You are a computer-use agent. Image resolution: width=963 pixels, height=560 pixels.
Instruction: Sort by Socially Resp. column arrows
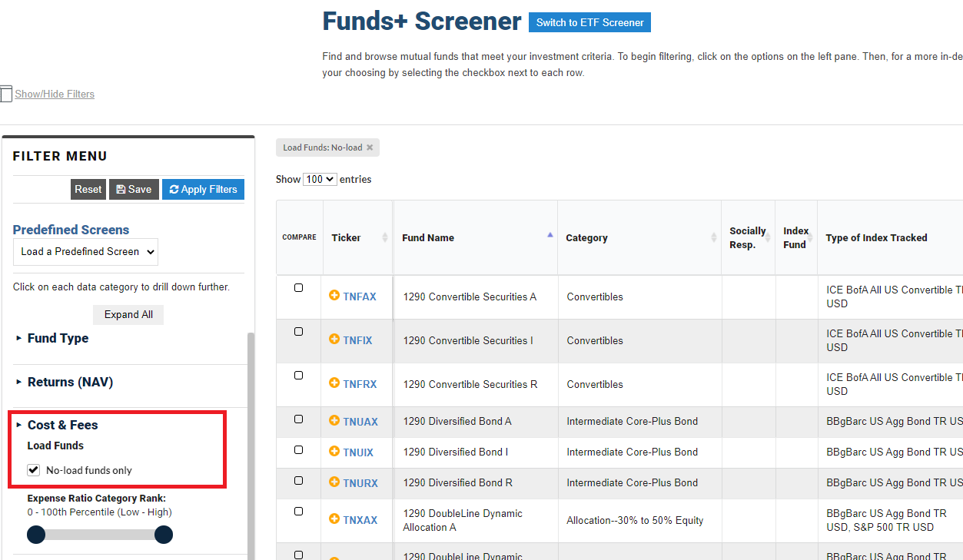767,237
